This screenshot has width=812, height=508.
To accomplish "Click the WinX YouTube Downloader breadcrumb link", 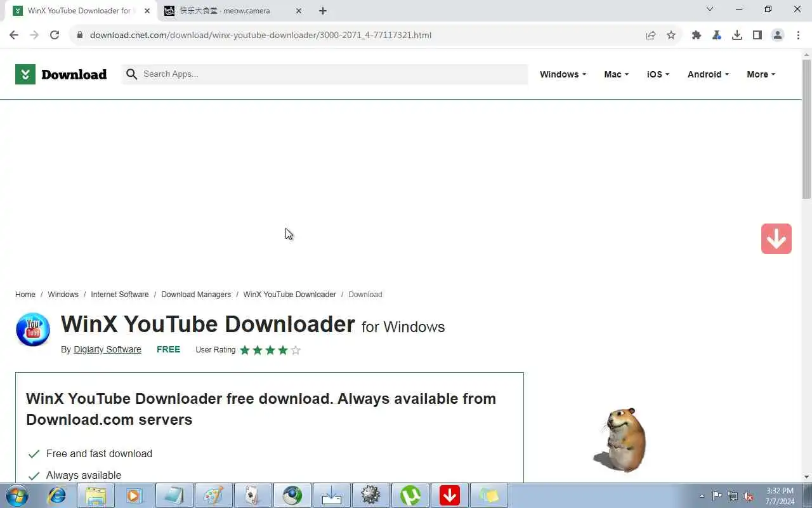I will point(290,295).
